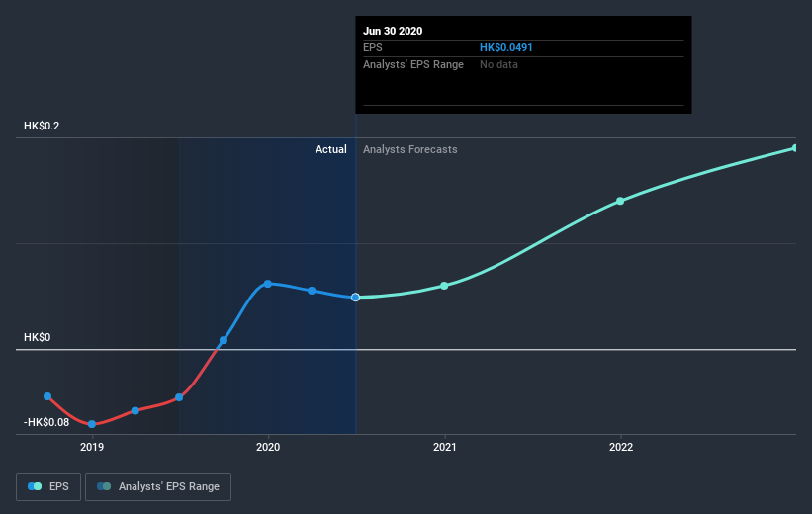Click the forecast data point at 2021
The height and width of the screenshot is (514, 812).
click(444, 286)
